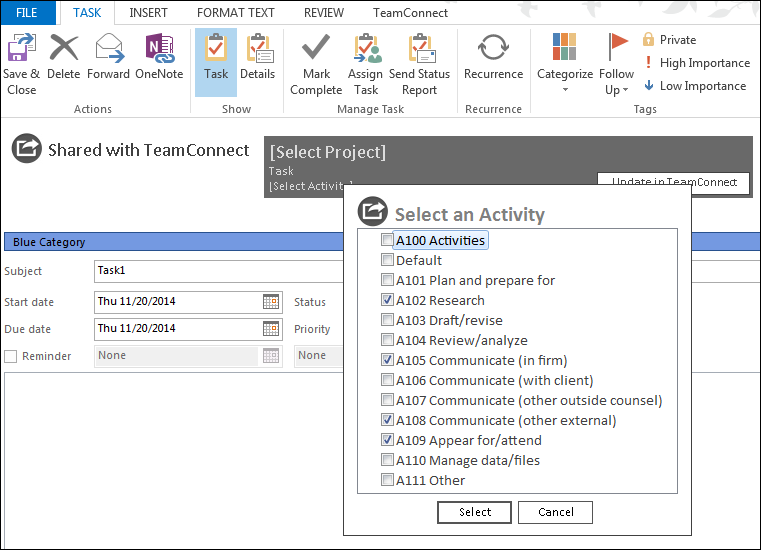Image resolution: width=761 pixels, height=550 pixels.
Task: Send task to OneNote
Action: [160, 48]
